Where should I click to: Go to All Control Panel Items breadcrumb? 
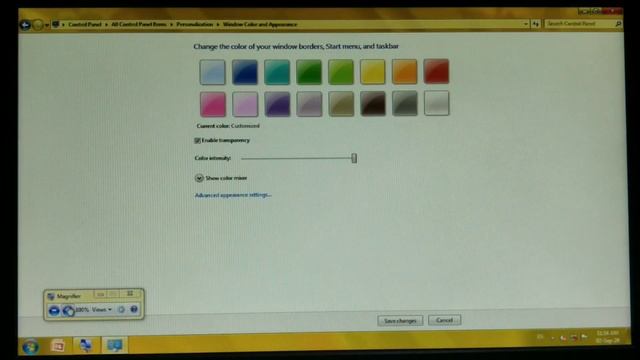(139, 24)
